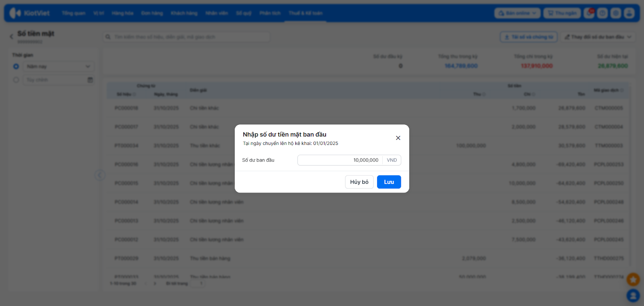Open the Phân tích menu

pyautogui.click(x=270, y=13)
